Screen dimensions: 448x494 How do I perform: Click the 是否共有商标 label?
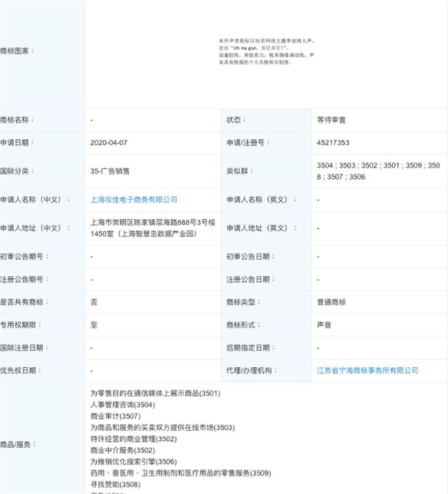click(x=24, y=302)
